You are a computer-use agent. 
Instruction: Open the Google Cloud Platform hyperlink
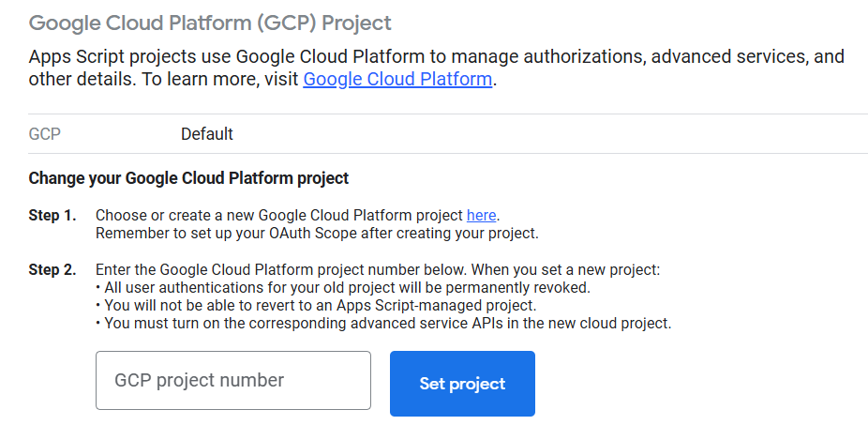(x=397, y=79)
